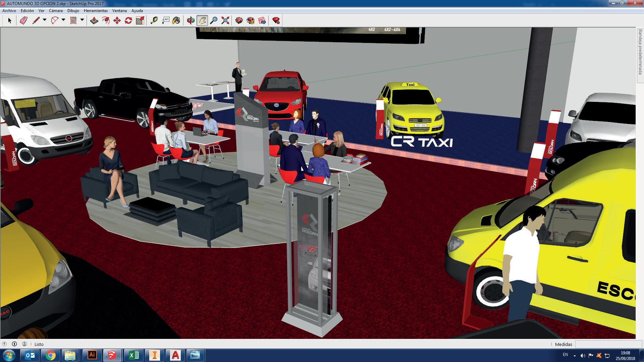Click the Paint Bucket tool

click(x=176, y=21)
